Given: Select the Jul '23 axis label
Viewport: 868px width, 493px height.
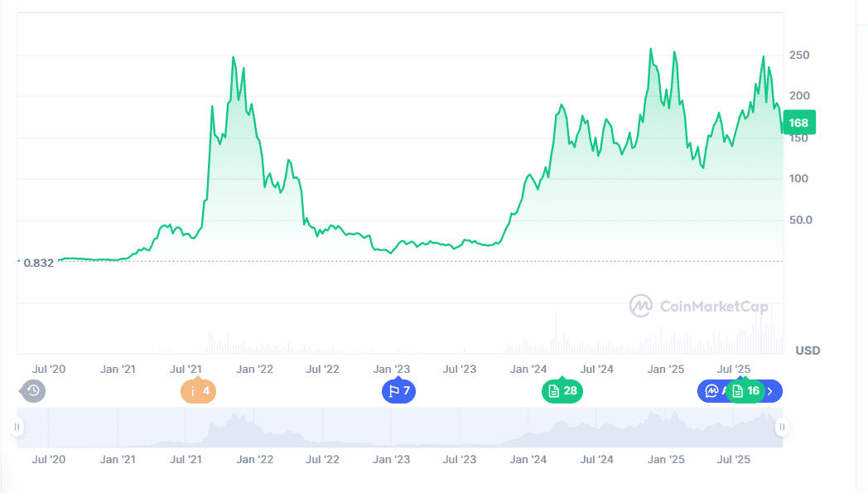Looking at the screenshot, I should [461, 369].
